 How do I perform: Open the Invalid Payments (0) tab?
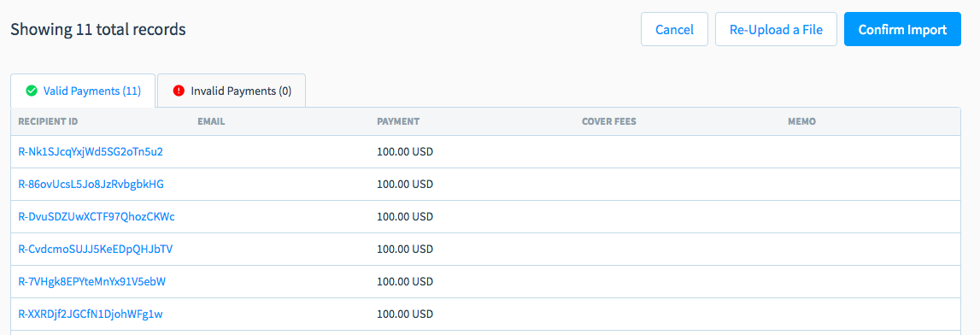(x=232, y=91)
